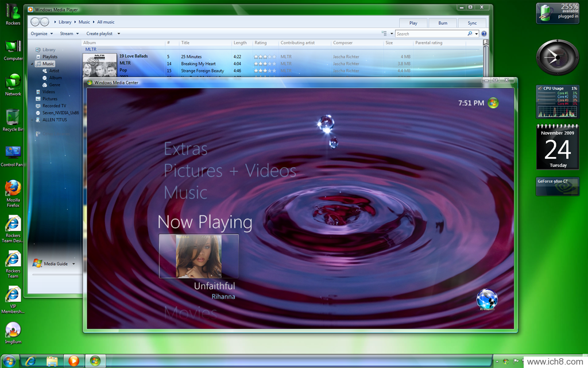Viewport: 588px width, 368px height.
Task: Open VIP Membersh... desktop shortcut
Action: (x=13, y=300)
